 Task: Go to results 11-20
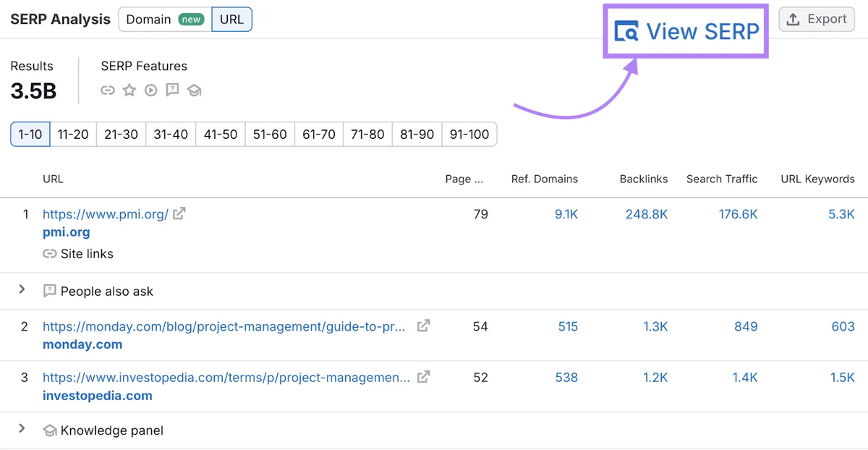[x=73, y=135]
